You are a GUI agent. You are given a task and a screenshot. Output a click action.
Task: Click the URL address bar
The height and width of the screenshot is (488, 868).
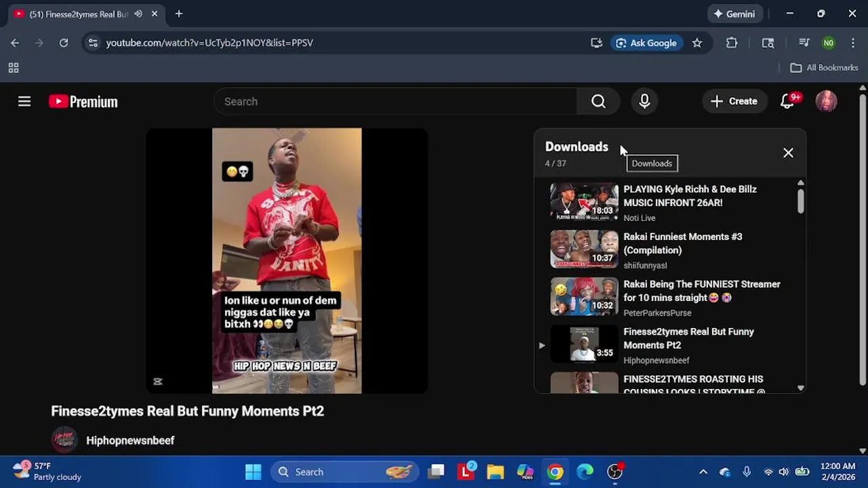339,43
